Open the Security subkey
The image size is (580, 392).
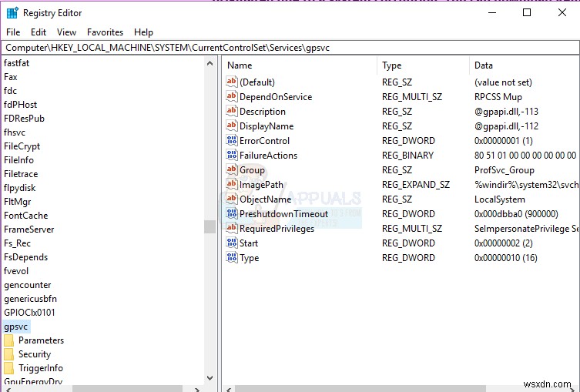click(x=35, y=354)
